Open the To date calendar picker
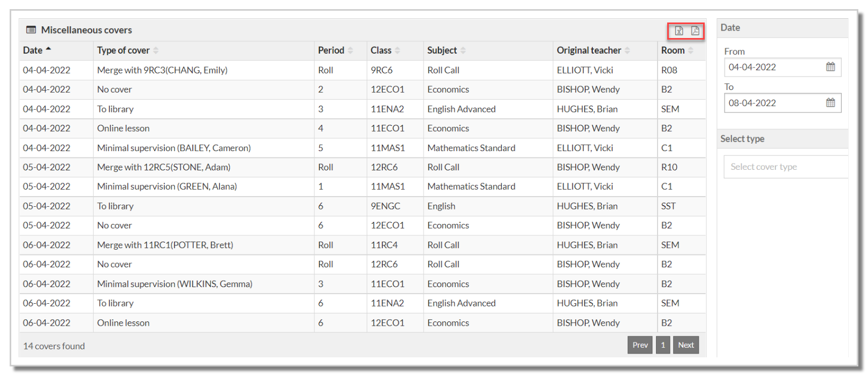868x375 pixels. tap(830, 103)
